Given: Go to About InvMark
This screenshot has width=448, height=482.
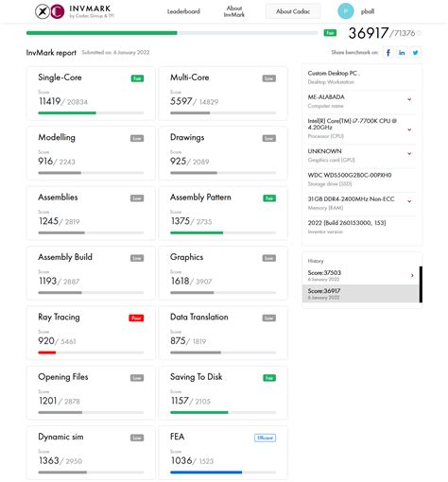Looking at the screenshot, I should 234,11.
